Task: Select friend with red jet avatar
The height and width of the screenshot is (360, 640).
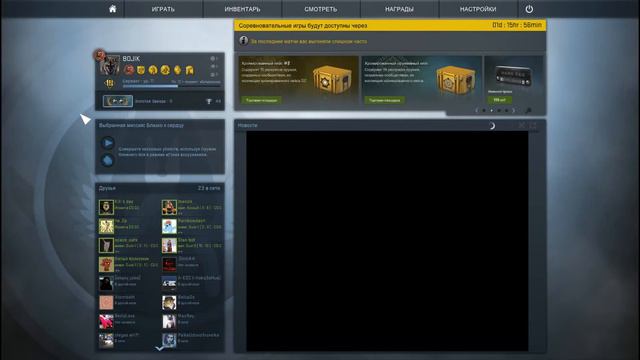Action: [x=106, y=321]
